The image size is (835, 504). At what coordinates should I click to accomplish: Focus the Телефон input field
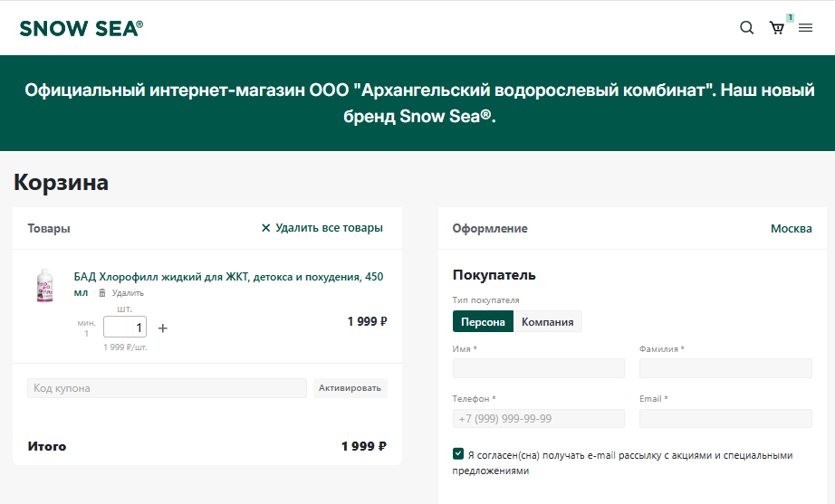point(538,419)
